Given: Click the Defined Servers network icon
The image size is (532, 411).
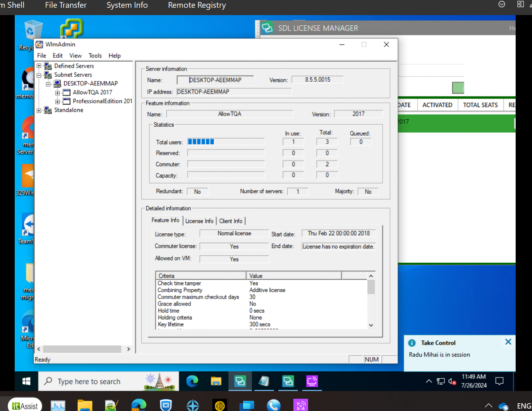Looking at the screenshot, I should 47,66.
